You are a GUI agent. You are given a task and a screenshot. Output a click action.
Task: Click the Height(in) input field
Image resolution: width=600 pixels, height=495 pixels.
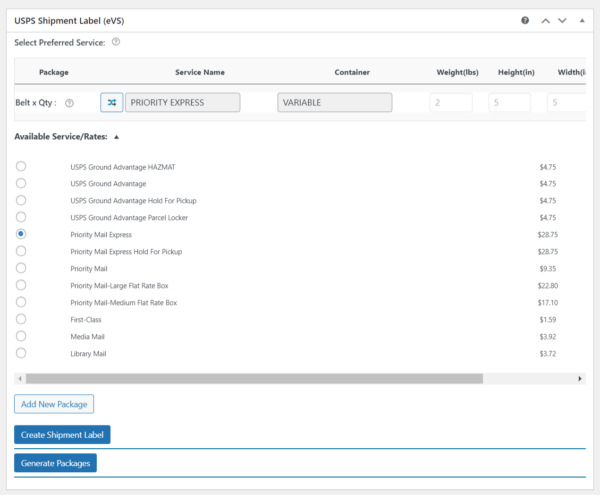509,103
